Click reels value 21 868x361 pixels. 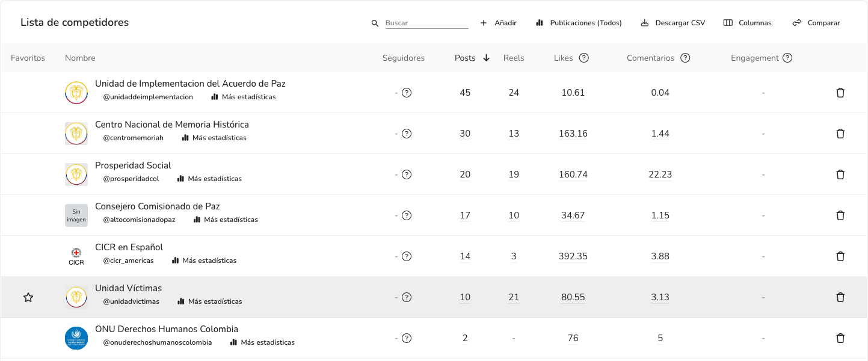514,297
